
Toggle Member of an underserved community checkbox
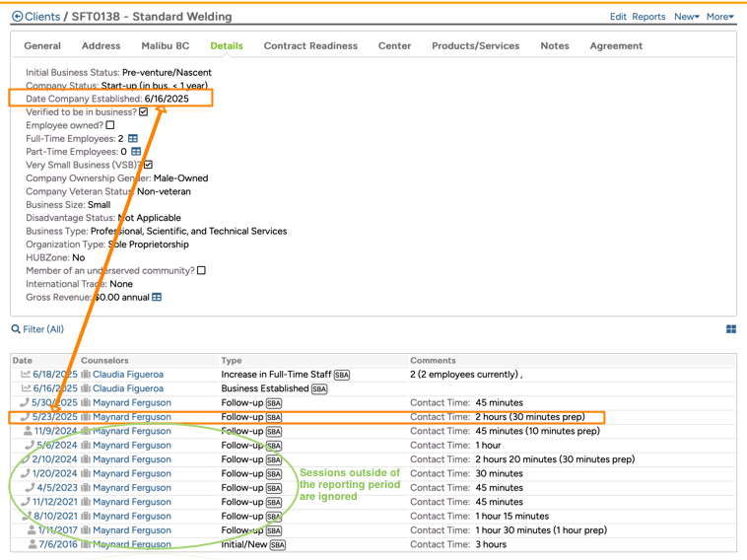201,270
